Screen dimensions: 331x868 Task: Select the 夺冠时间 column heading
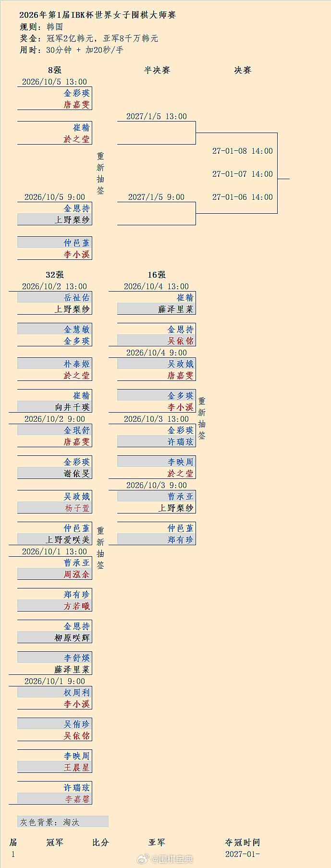(x=243, y=843)
